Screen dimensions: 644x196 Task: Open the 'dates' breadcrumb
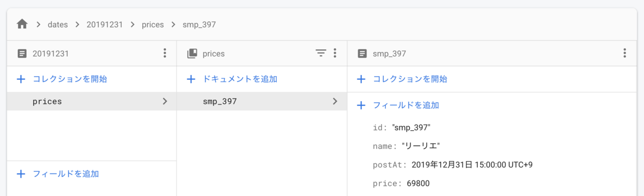coord(57,25)
